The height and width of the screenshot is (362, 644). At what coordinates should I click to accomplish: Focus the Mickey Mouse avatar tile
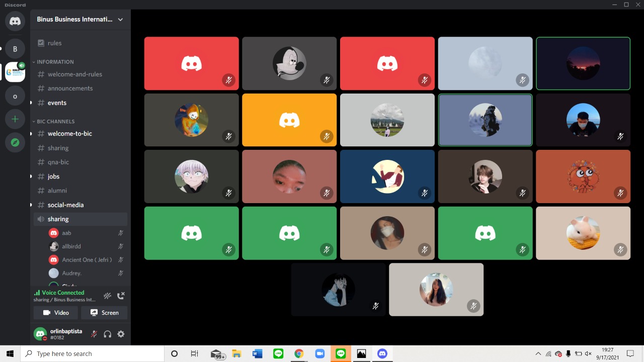289,63
